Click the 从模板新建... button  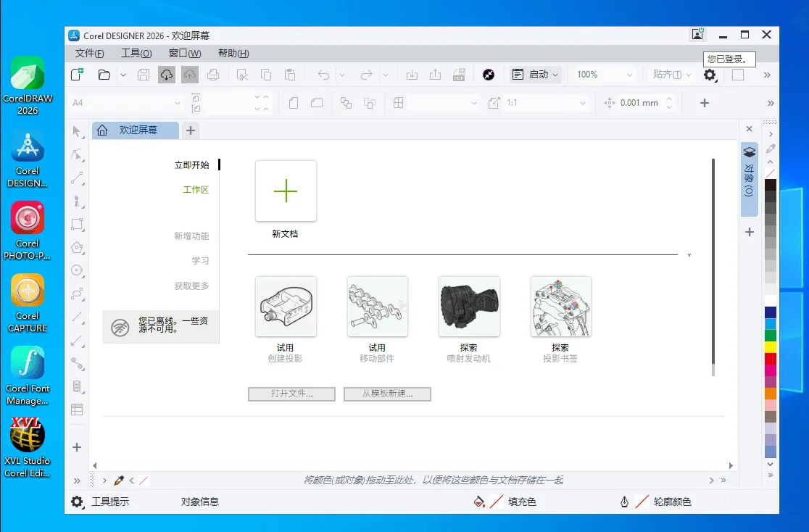pyautogui.click(x=387, y=394)
